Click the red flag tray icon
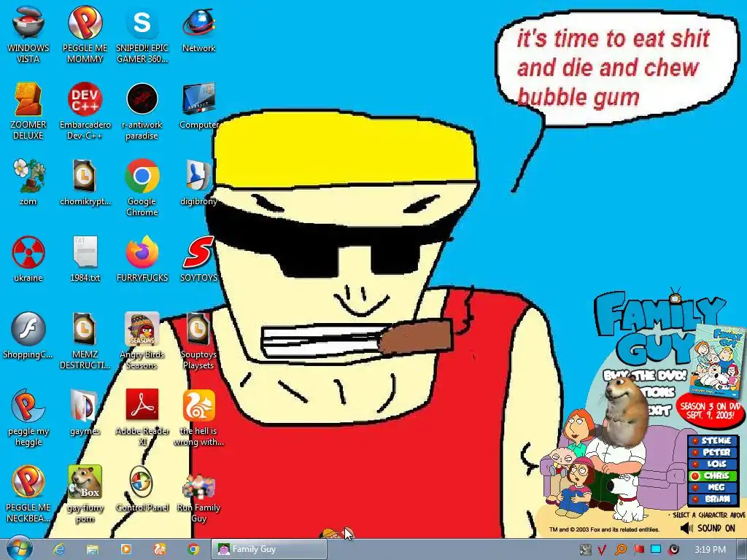This screenshot has height=560, width=747. [638, 550]
